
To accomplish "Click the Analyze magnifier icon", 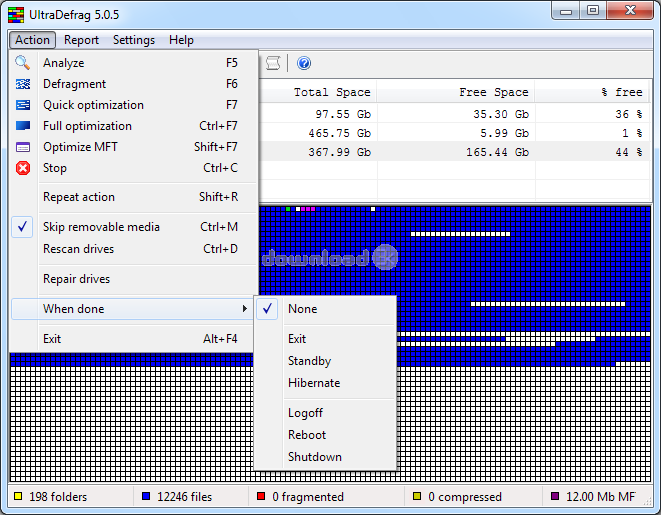I will pos(22,63).
